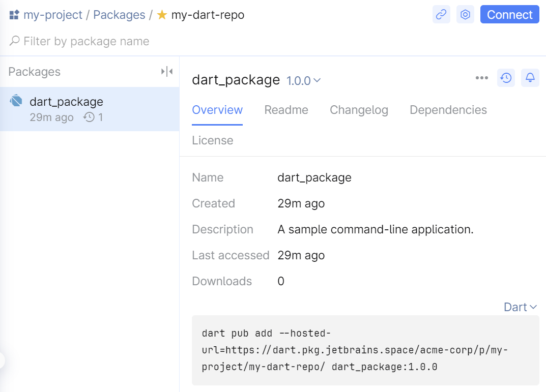Go to the Packages breadcrumb
The width and height of the screenshot is (546, 392).
tap(119, 15)
